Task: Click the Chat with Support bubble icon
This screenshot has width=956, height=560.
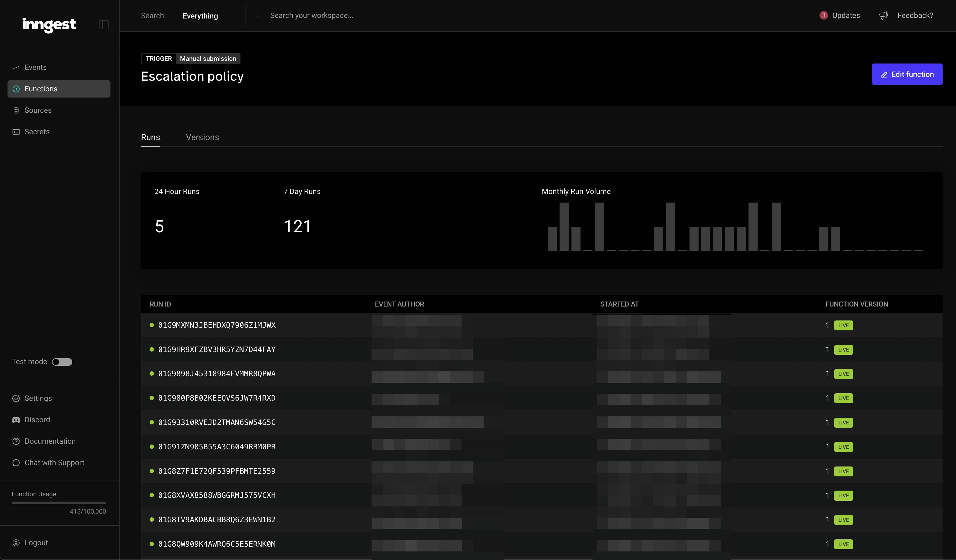Action: pyautogui.click(x=16, y=463)
